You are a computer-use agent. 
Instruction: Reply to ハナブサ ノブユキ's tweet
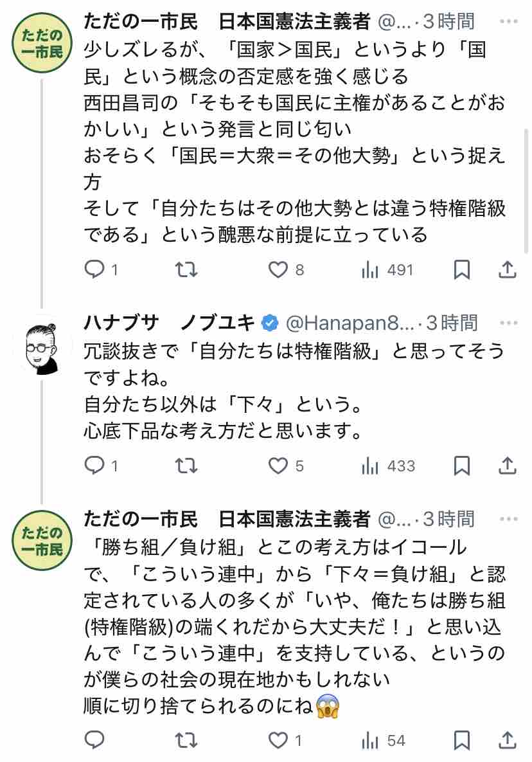94,466
